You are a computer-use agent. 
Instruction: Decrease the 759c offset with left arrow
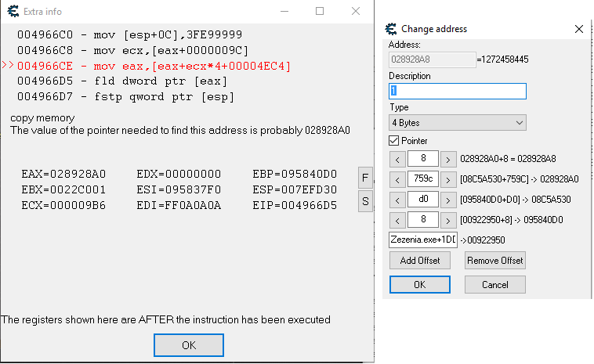tap(397, 179)
